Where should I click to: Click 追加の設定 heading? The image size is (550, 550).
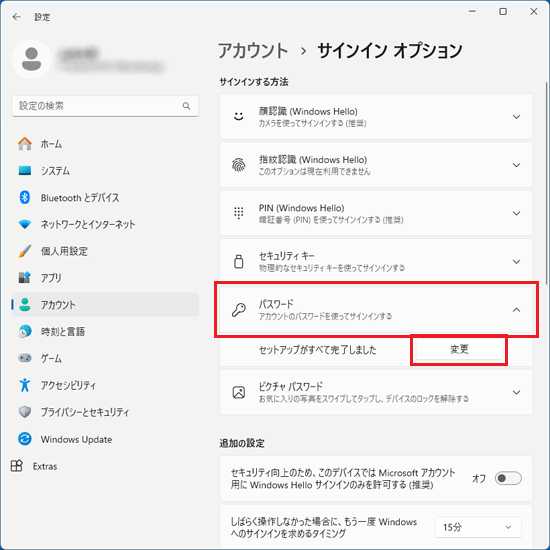(x=242, y=443)
